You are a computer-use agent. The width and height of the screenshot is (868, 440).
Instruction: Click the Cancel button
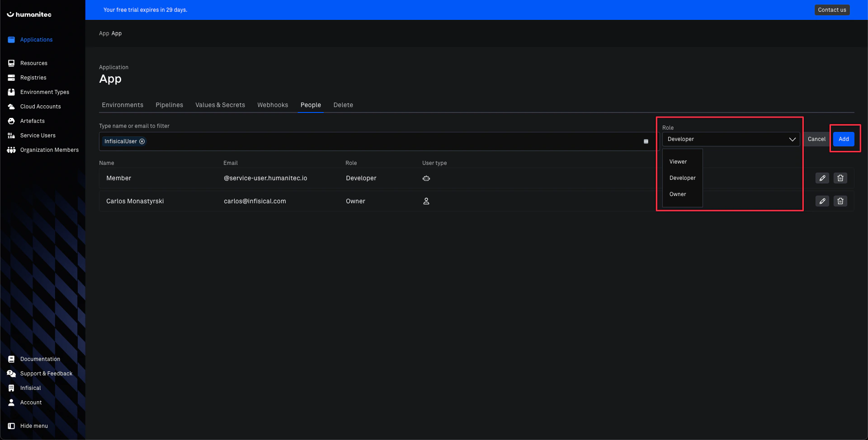point(816,139)
